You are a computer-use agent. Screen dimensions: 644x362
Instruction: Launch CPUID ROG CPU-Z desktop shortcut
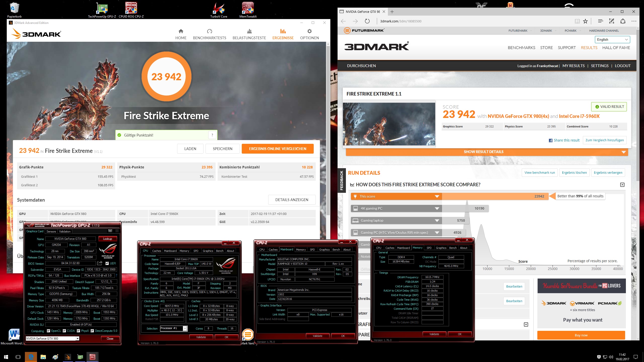tap(131, 10)
